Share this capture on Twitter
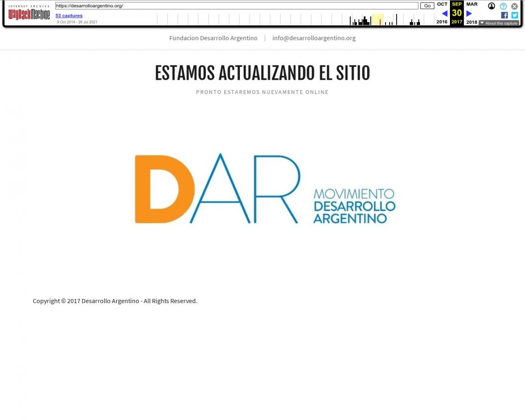525x420 pixels. [514, 15]
